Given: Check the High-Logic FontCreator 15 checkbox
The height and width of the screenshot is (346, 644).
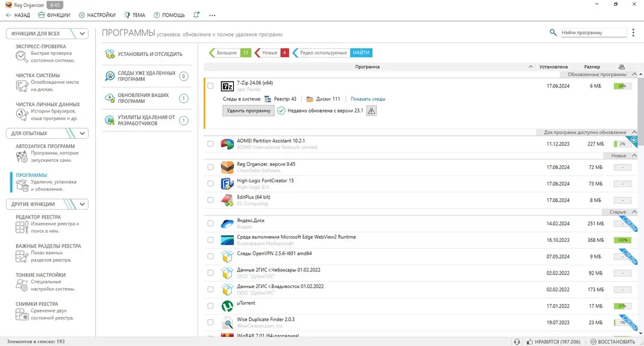Looking at the screenshot, I should 211,184.
